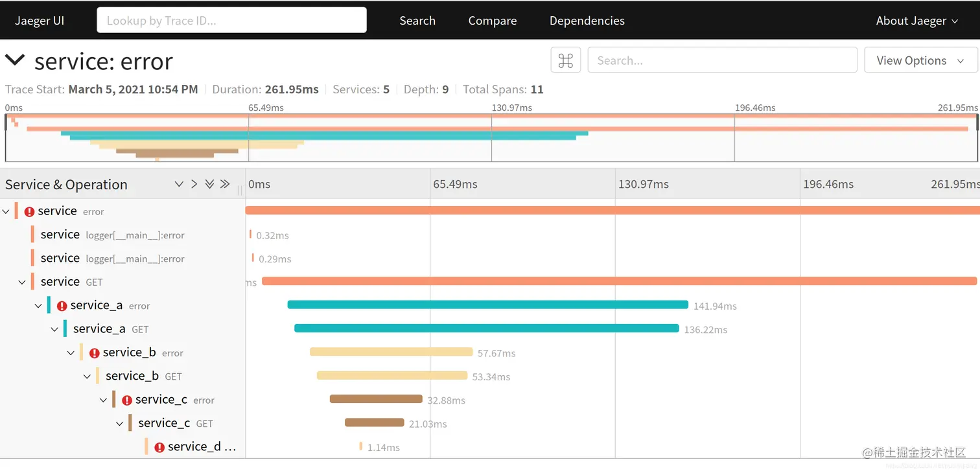Click the error icon on the service error row
This screenshot has width=980, height=473.
pyautogui.click(x=29, y=211)
